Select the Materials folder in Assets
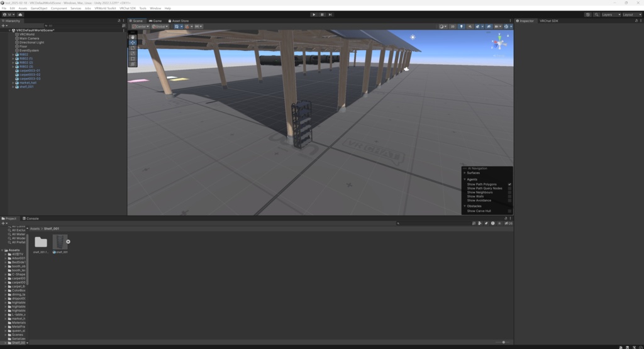The height and width of the screenshot is (349, 644). tap(19, 323)
